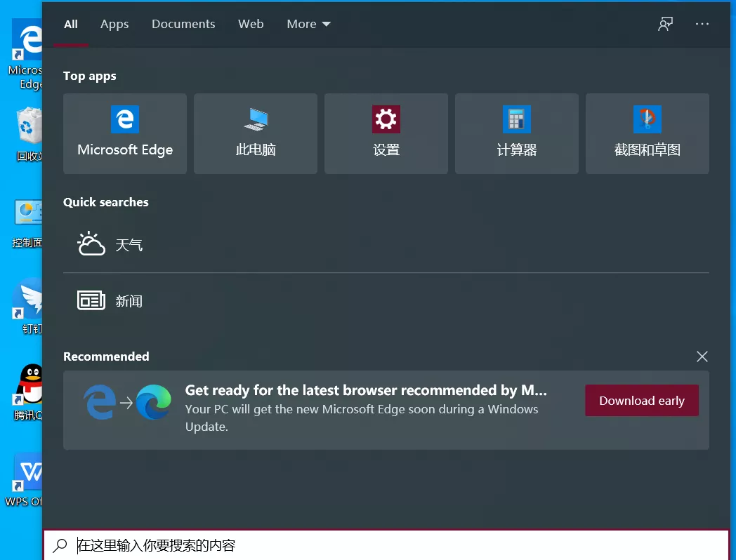Dismiss the Recommended section
The height and width of the screenshot is (560, 736).
pos(702,356)
